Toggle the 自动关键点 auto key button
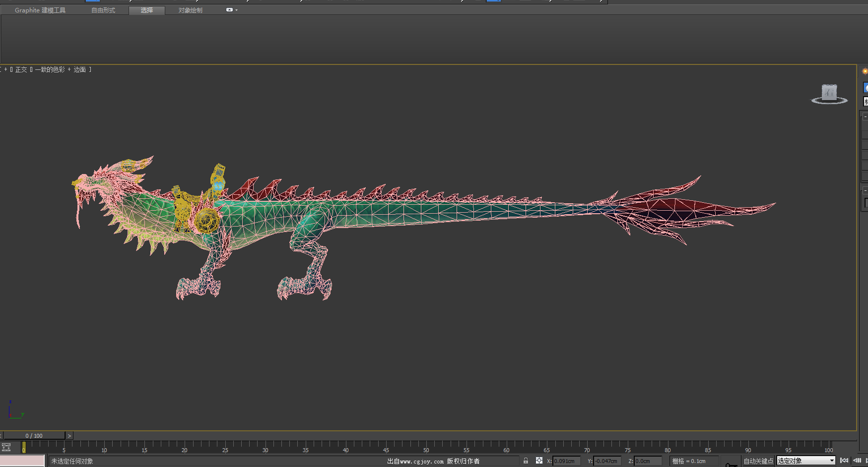 pos(758,461)
